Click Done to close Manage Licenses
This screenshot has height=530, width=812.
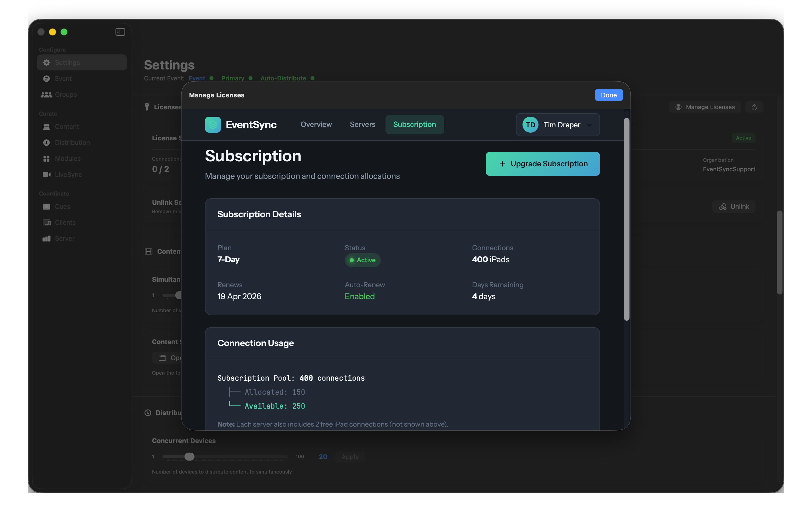click(x=609, y=95)
